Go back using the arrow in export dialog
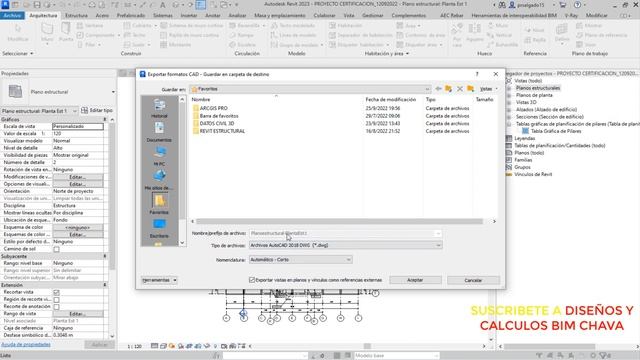The width and height of the screenshot is (640, 360). tap(438, 89)
